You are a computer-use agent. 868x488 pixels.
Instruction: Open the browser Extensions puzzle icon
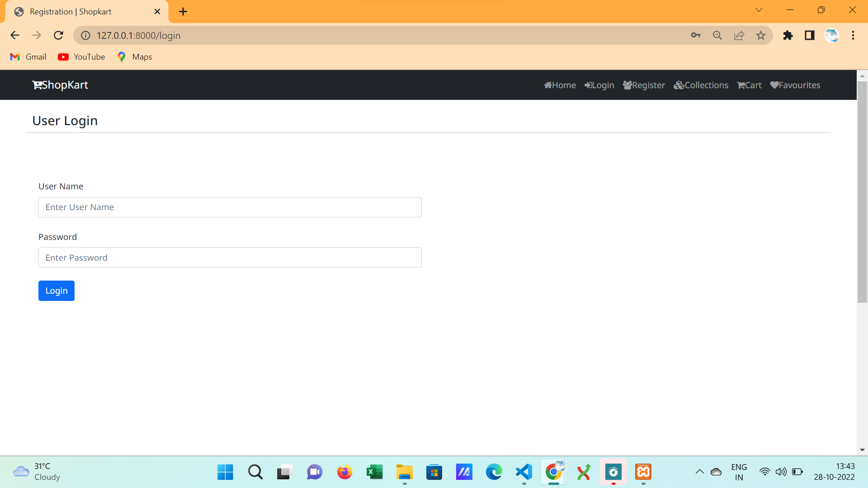click(788, 35)
